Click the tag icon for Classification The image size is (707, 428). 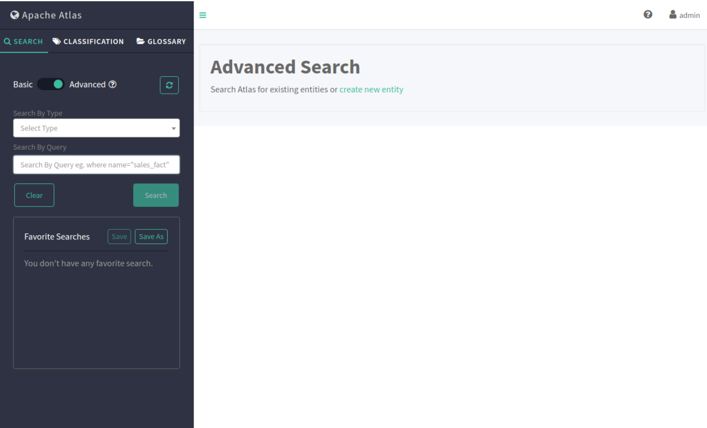pyautogui.click(x=57, y=42)
